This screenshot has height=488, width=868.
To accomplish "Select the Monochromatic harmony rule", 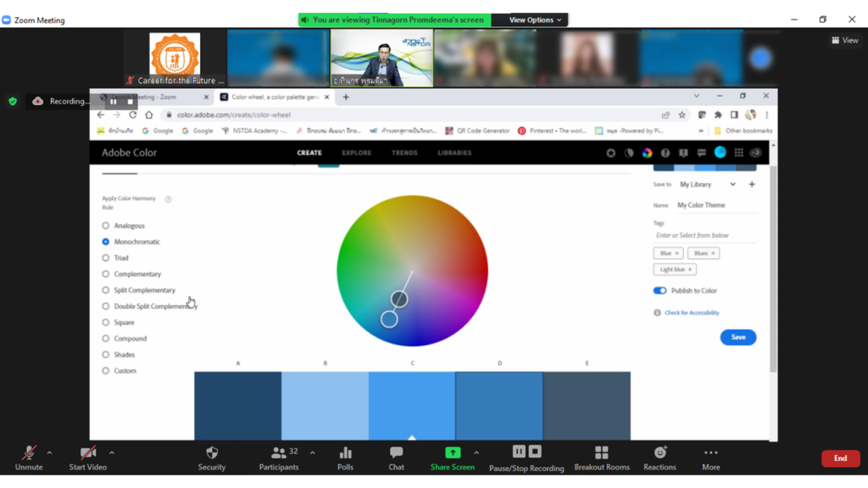I will (106, 241).
